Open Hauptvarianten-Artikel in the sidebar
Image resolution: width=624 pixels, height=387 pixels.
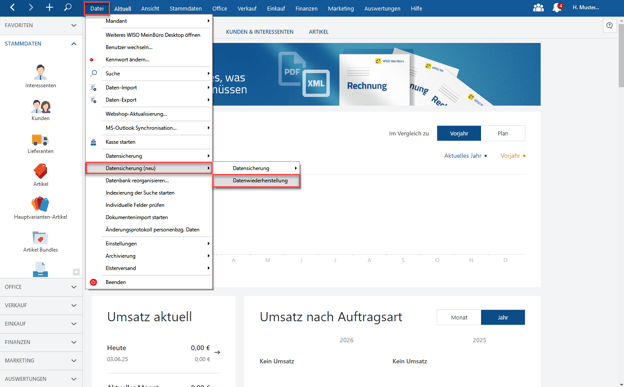click(41, 208)
